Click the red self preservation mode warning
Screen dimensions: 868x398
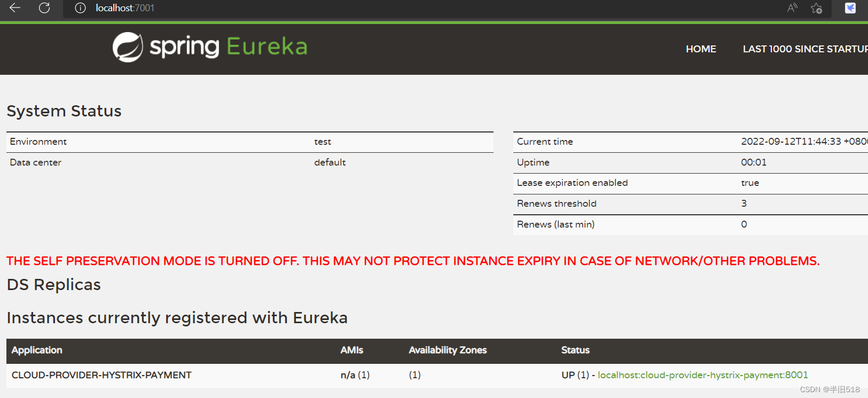point(413,261)
